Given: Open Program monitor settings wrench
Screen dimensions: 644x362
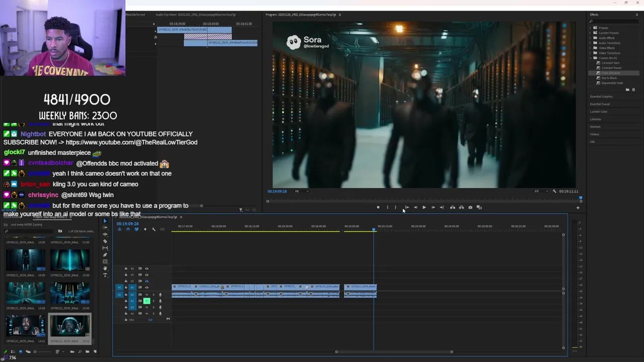Looking at the screenshot, I should pos(554,191).
